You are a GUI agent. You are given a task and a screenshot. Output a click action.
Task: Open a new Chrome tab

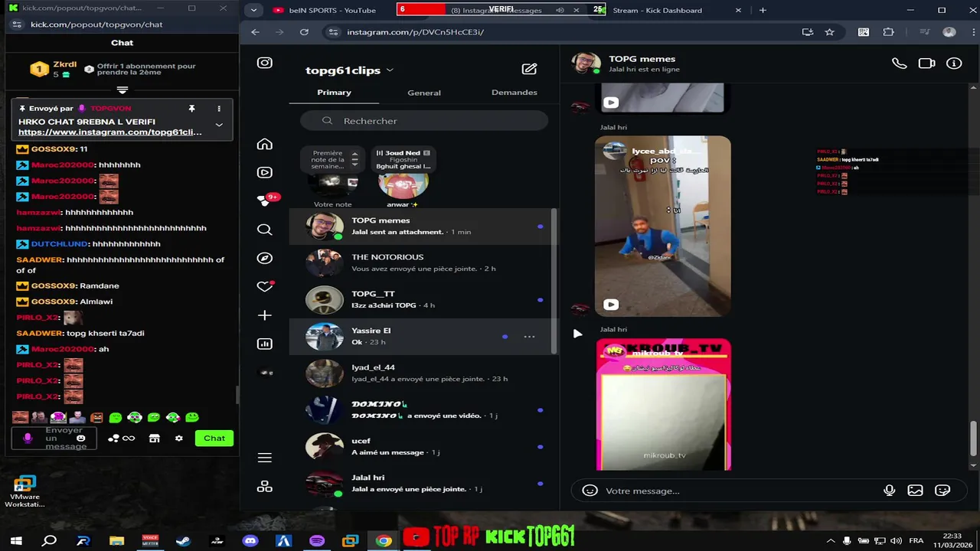[x=763, y=10]
